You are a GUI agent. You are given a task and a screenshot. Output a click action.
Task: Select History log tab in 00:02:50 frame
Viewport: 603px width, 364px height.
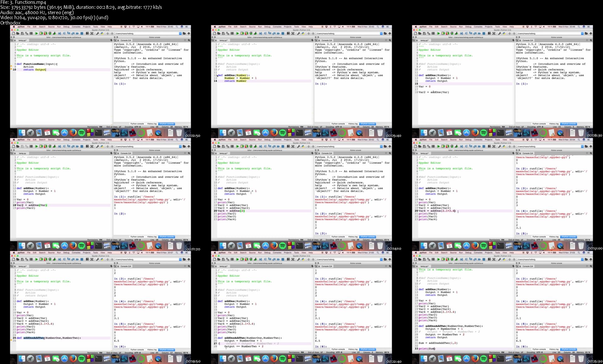(152, 124)
